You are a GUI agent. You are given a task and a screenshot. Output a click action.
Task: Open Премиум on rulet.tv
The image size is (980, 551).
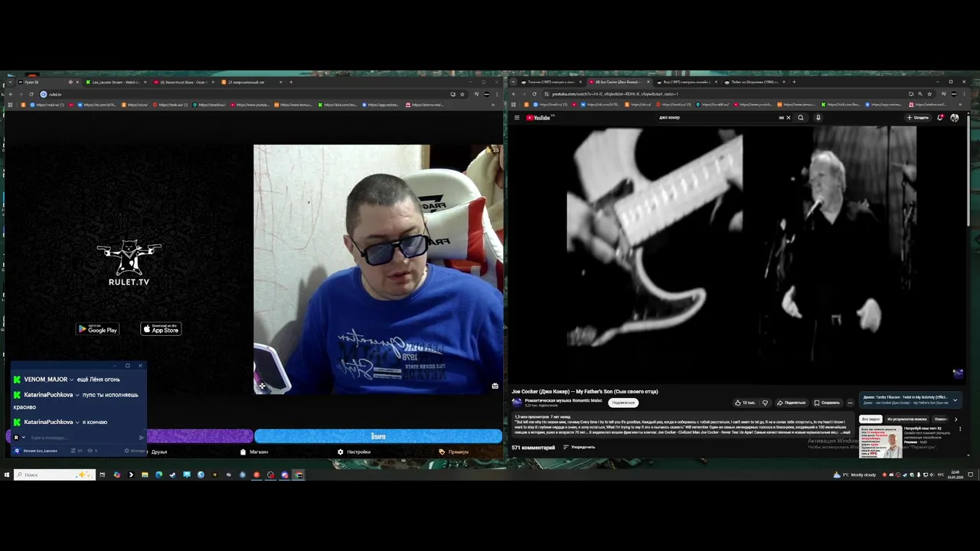click(x=453, y=452)
